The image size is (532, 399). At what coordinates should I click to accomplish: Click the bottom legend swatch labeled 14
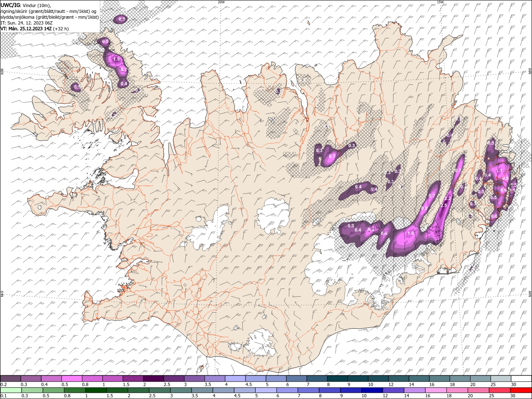[x=414, y=390]
